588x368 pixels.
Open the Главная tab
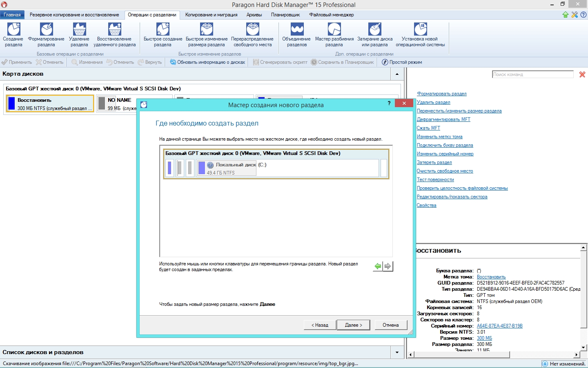coord(12,15)
